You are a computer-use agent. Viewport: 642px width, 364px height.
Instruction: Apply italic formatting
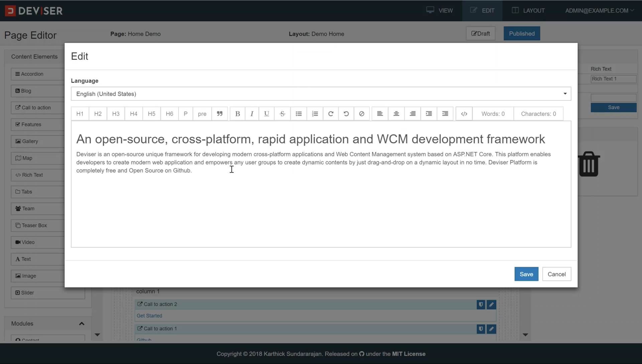[252, 114]
